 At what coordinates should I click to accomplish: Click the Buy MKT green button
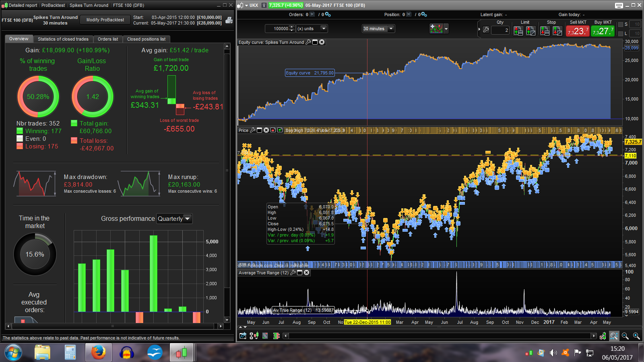tap(603, 31)
